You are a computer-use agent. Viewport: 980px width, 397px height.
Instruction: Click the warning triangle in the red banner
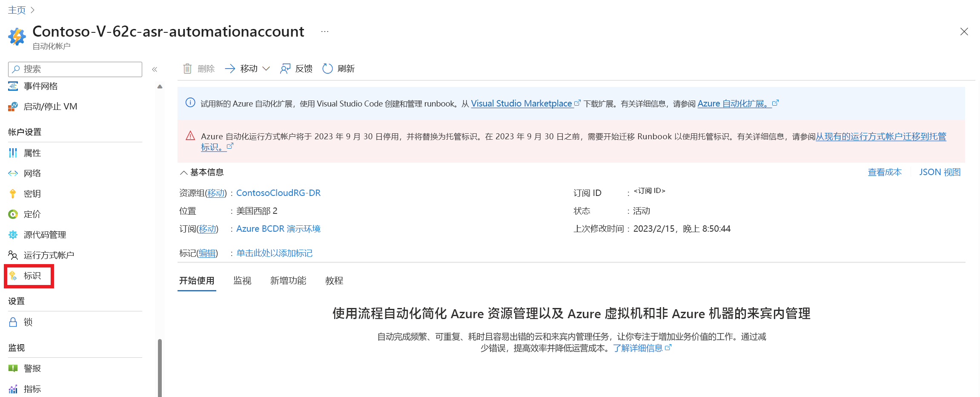(x=190, y=136)
